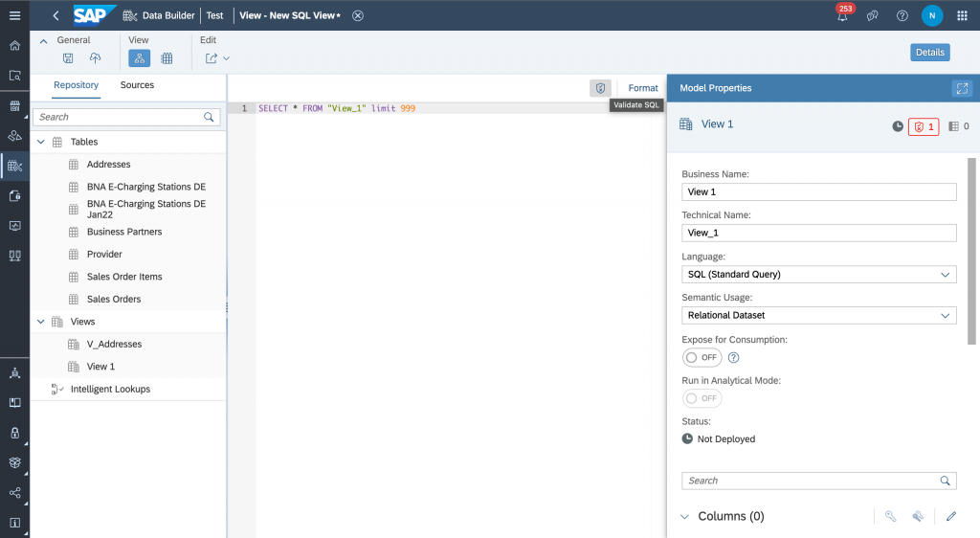Click the Details button
This screenshot has width=980, height=538.
[930, 53]
